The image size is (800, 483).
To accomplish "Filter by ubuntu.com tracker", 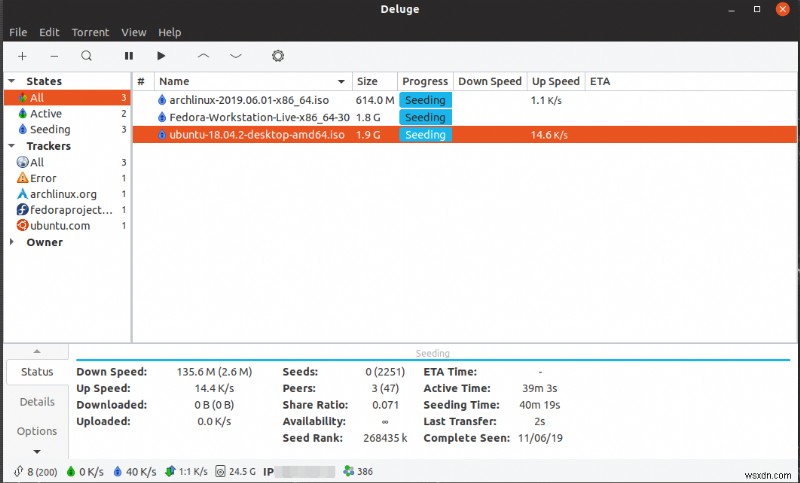I will pos(66,225).
